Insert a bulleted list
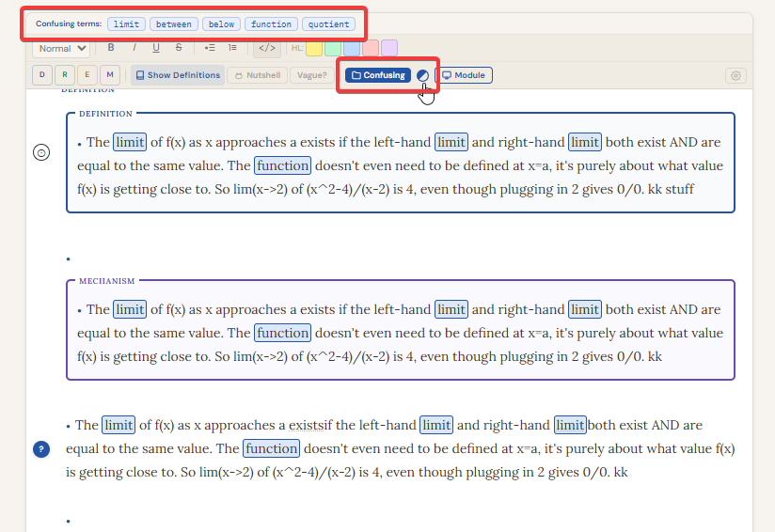 coord(210,48)
